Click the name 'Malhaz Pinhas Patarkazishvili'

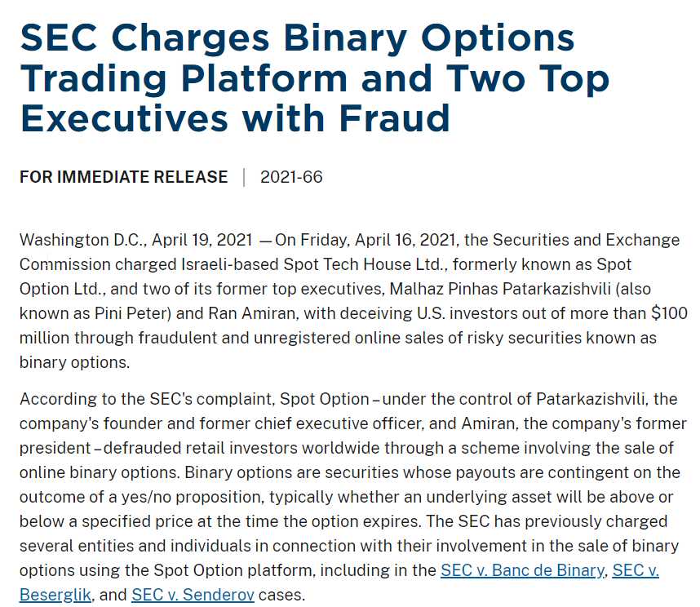(500, 289)
